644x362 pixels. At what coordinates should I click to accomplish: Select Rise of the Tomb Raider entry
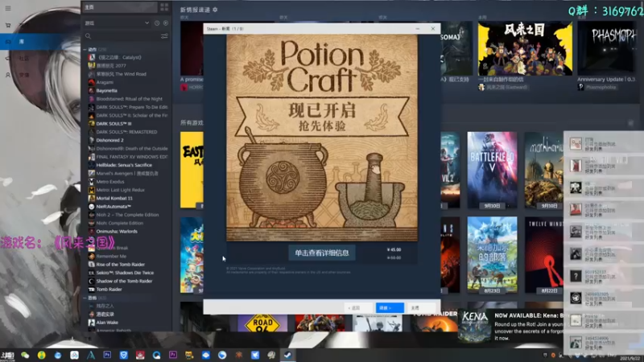(x=120, y=265)
